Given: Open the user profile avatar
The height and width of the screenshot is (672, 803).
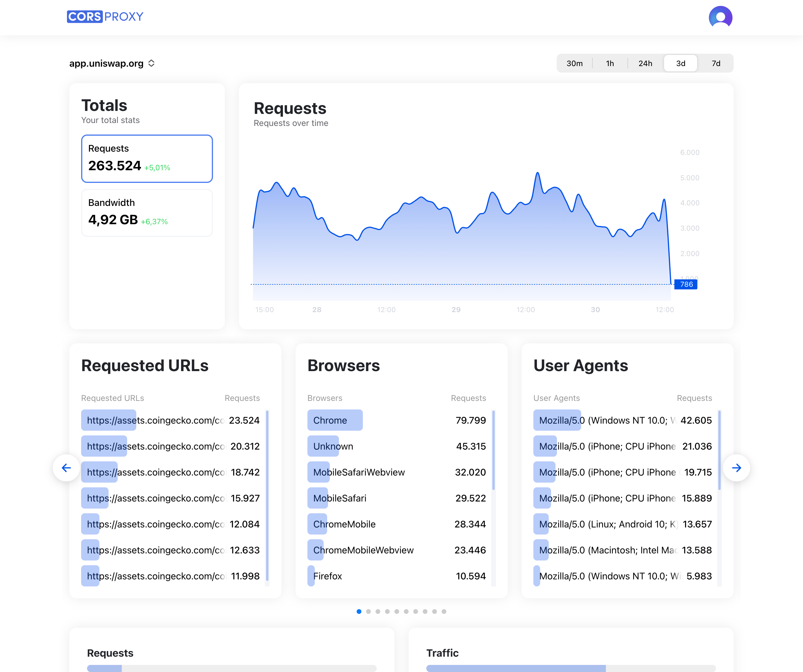Looking at the screenshot, I should 720,17.
